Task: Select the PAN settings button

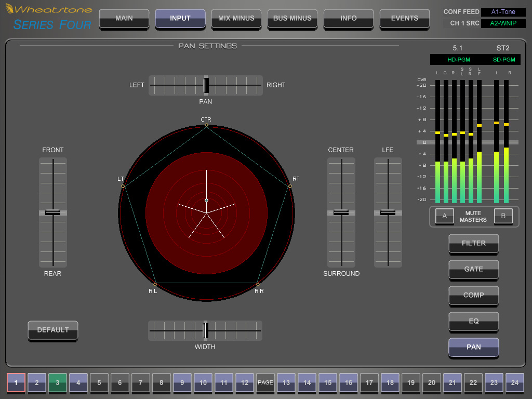Action: point(474,348)
